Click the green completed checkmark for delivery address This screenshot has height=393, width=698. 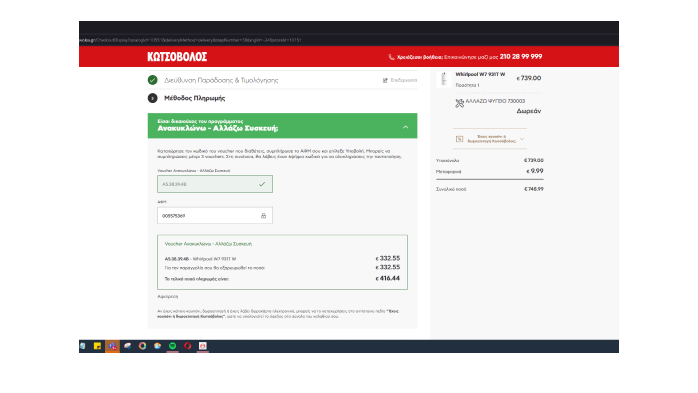pos(153,80)
